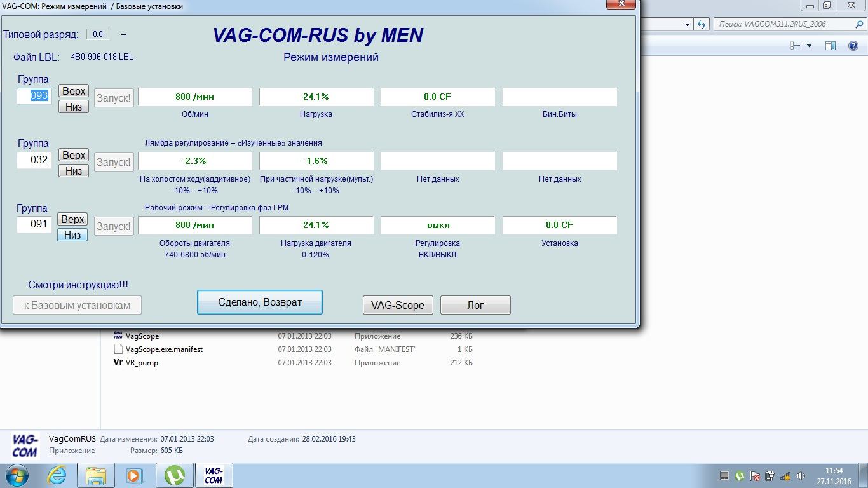This screenshot has height=488, width=868.
Task: Open Windows Media Player taskbar icon
Action: (x=134, y=475)
